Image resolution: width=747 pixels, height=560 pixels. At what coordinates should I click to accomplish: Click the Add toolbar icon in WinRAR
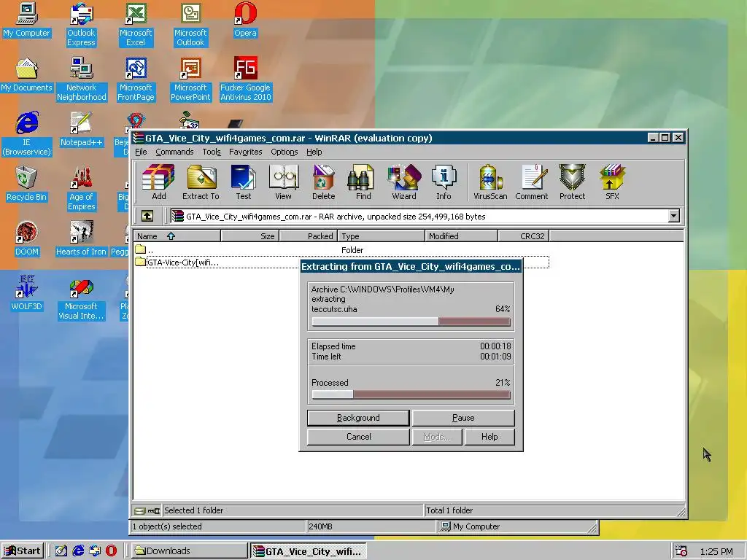coord(158,182)
